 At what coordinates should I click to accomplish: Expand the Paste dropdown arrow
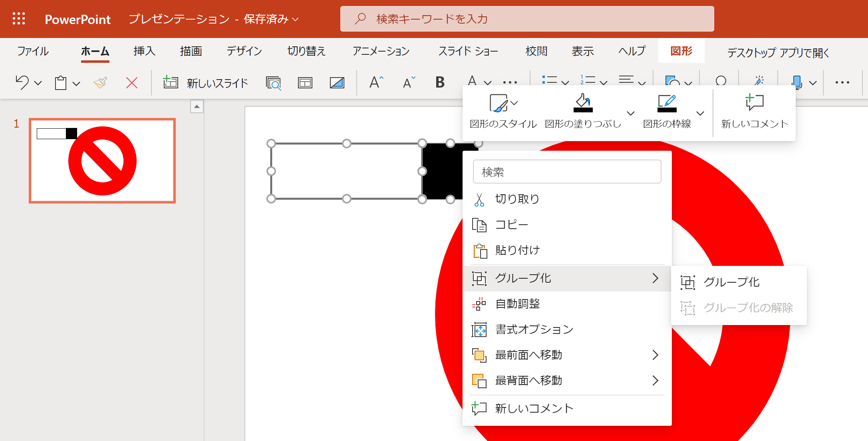[76, 83]
